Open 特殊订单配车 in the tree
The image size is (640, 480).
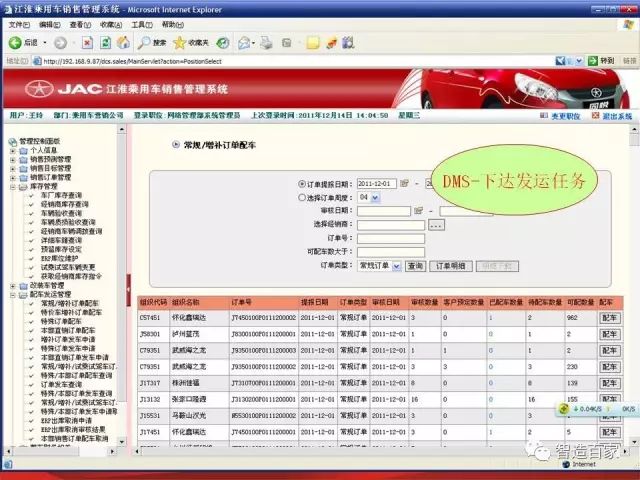pos(61,322)
